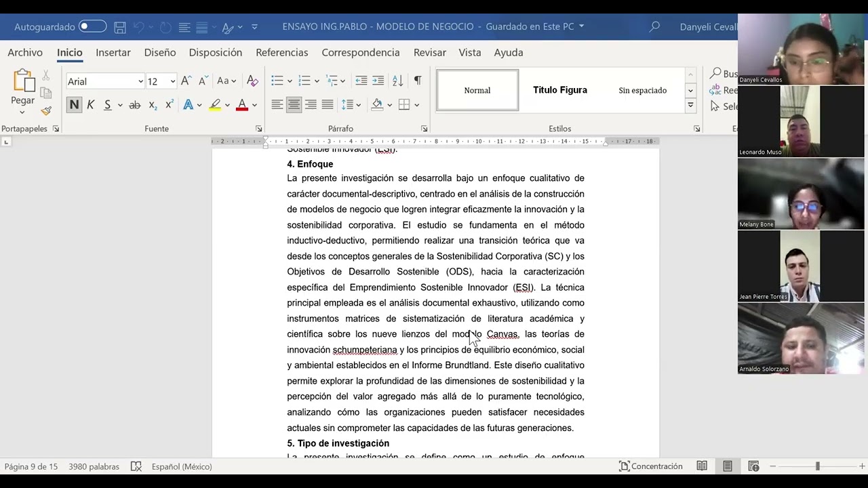Viewport: 868px width, 488px height.
Task: Open the Ayuda tab
Action: pos(509,52)
